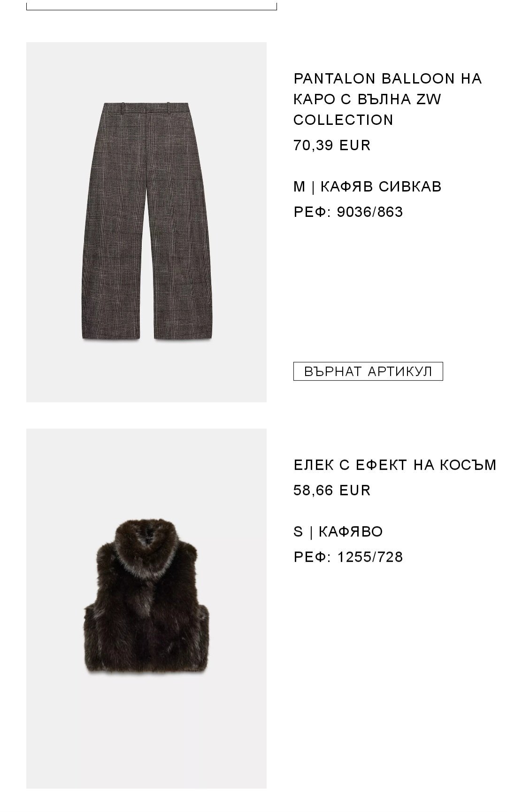Screen dimensions: 507x812
Task: Click the fur collar of the vest
Action: [146, 544]
